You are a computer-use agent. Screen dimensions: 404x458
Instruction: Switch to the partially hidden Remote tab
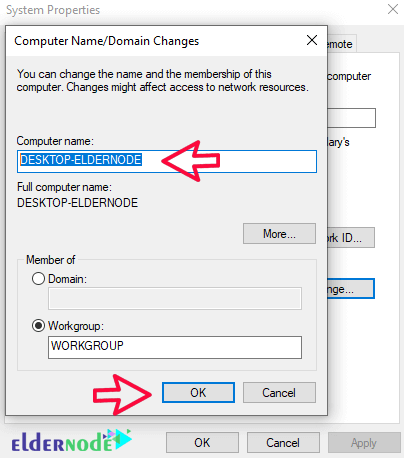pyautogui.click(x=342, y=44)
